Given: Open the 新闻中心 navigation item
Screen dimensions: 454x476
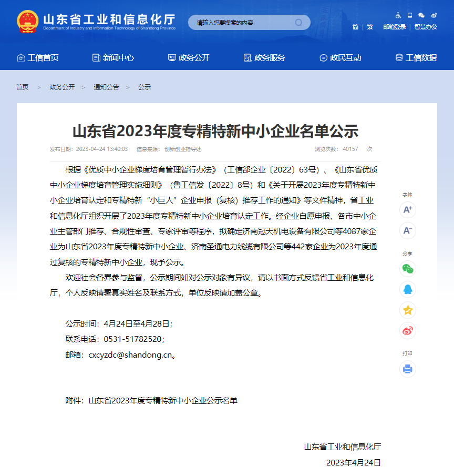Looking at the screenshot, I should pos(113,58).
